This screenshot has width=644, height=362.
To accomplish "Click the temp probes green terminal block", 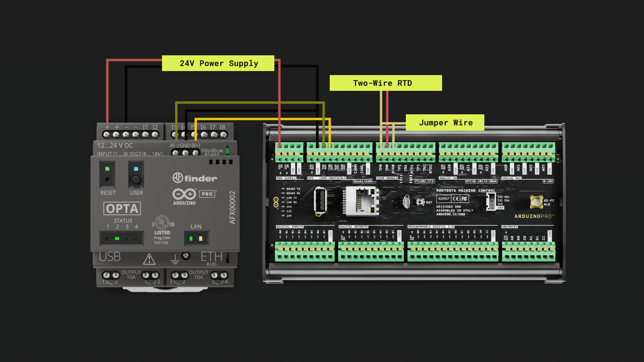I will tap(406, 153).
